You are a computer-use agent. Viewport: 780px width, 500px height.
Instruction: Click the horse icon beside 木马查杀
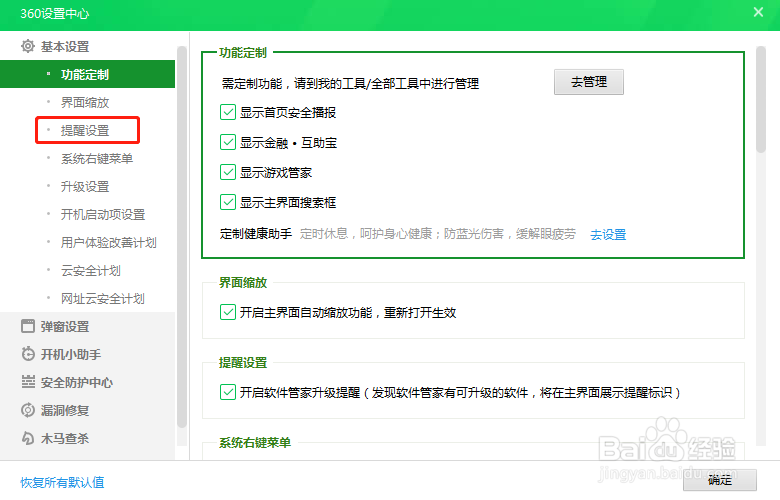(x=28, y=438)
